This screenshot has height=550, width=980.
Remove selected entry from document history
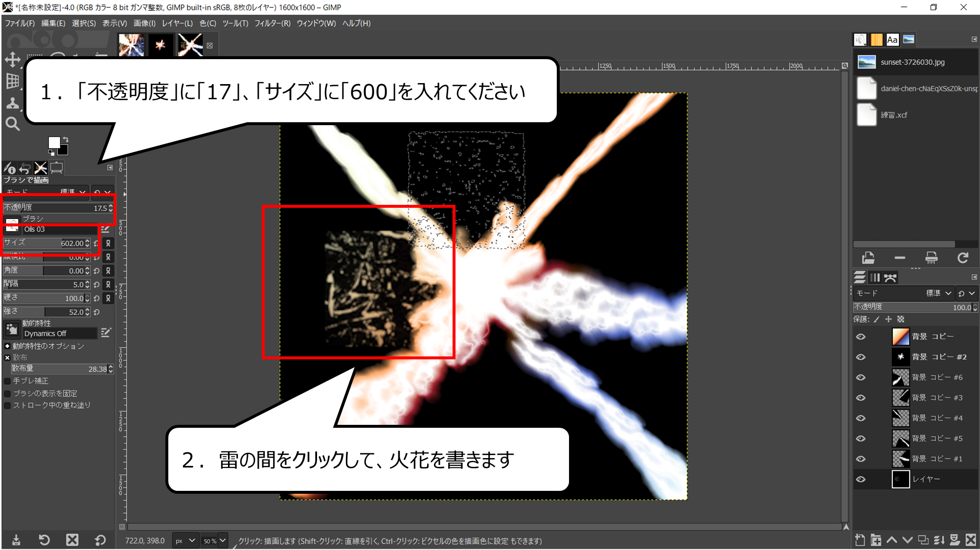click(x=900, y=258)
